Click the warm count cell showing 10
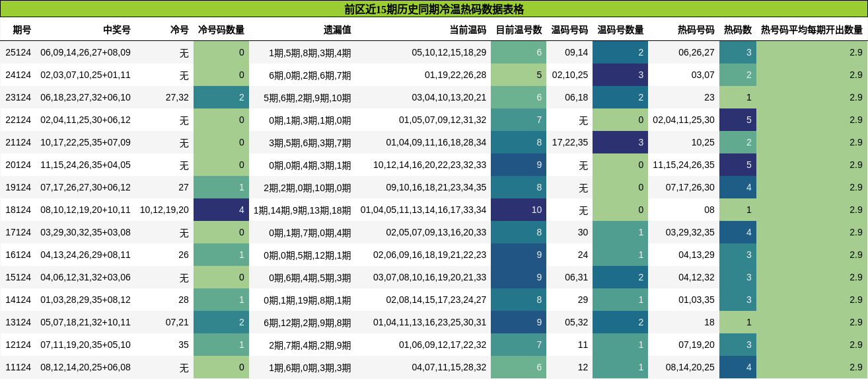 (519, 210)
